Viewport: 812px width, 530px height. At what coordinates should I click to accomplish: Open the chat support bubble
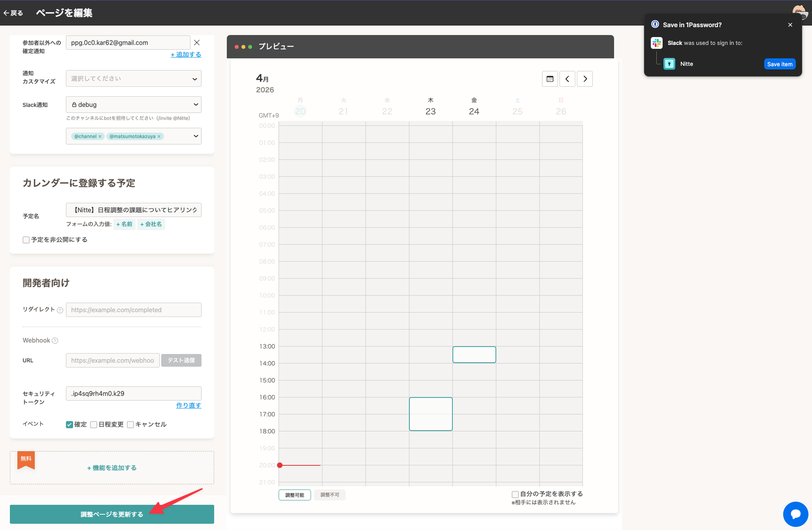tap(795, 514)
